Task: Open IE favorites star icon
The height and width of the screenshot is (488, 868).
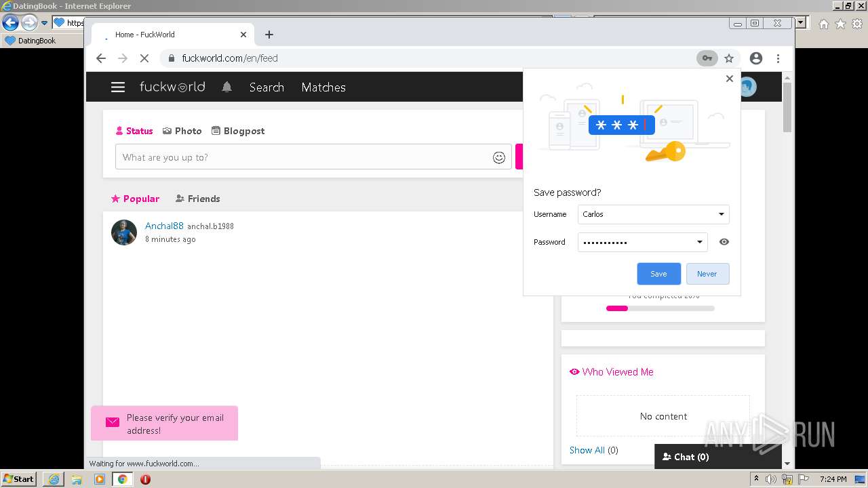Action: coord(840,24)
